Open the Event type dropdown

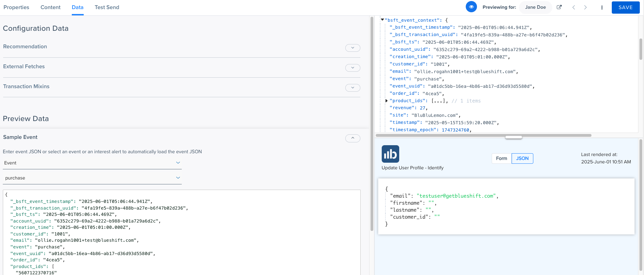tap(92, 163)
